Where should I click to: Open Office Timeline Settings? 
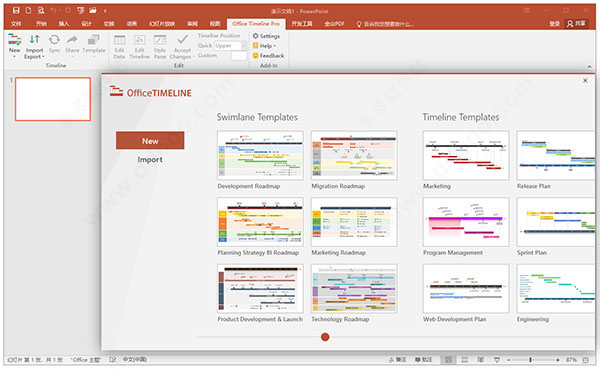coord(266,36)
